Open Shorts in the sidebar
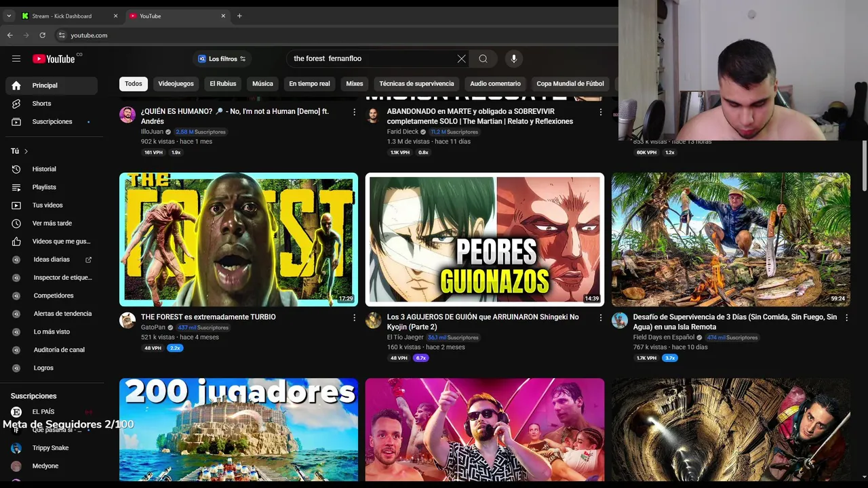This screenshot has height=488, width=868. 52,104
